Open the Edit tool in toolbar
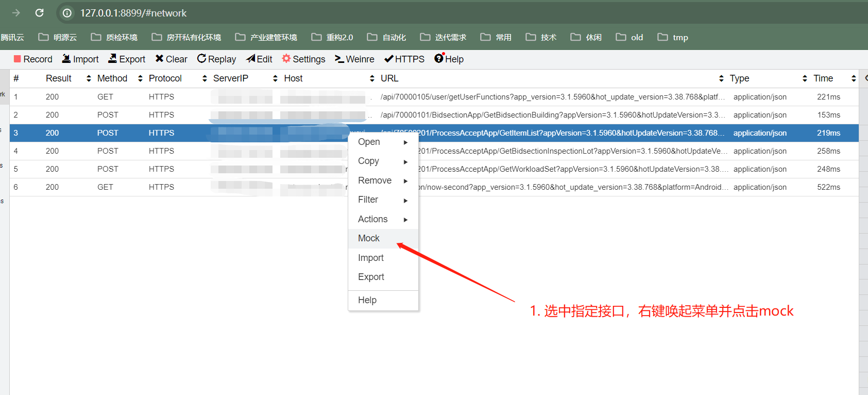Screen dimensions: 868x395 coord(259,59)
